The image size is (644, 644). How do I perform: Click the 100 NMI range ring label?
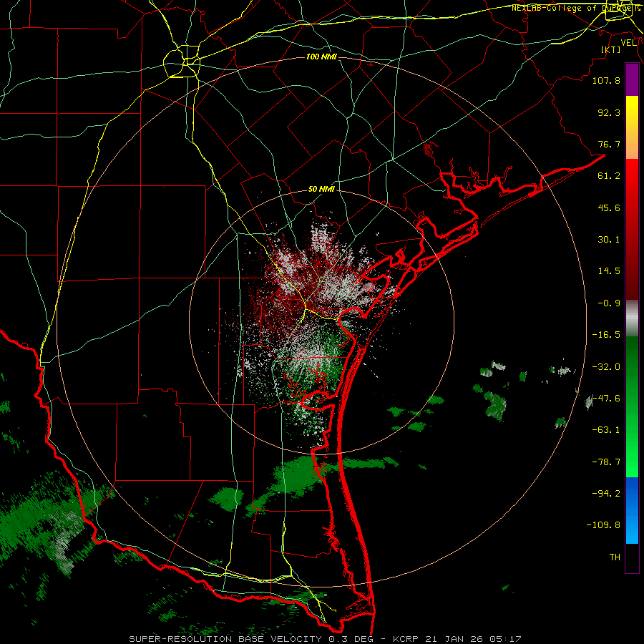click(x=321, y=57)
